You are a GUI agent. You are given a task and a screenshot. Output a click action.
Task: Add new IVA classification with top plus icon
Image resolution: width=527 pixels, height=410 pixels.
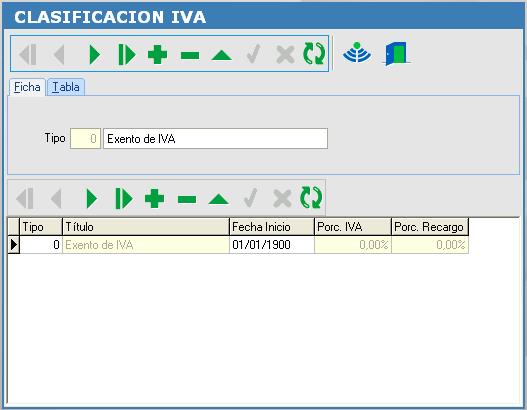pos(157,55)
